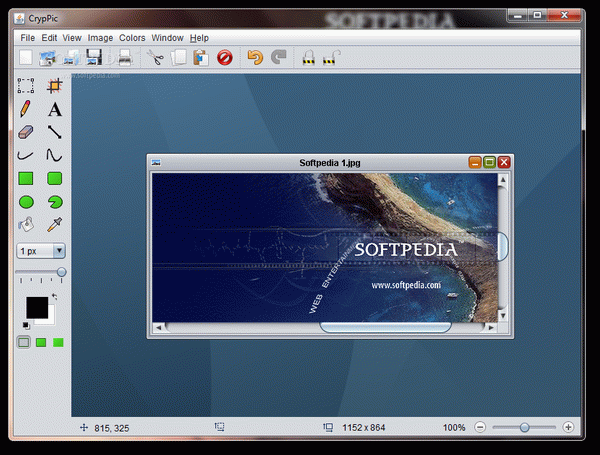Reset to default black and white colors
Viewport: 600px width, 455px height.
pos(26,326)
